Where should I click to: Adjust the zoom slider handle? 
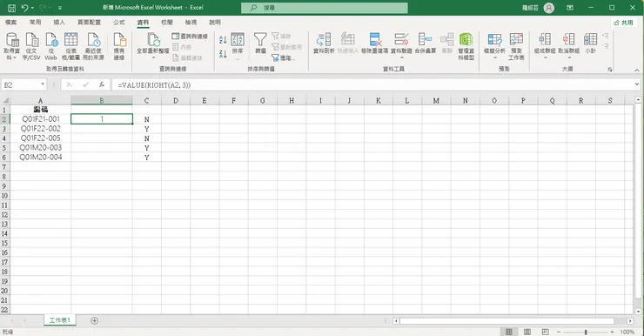(x=586, y=332)
